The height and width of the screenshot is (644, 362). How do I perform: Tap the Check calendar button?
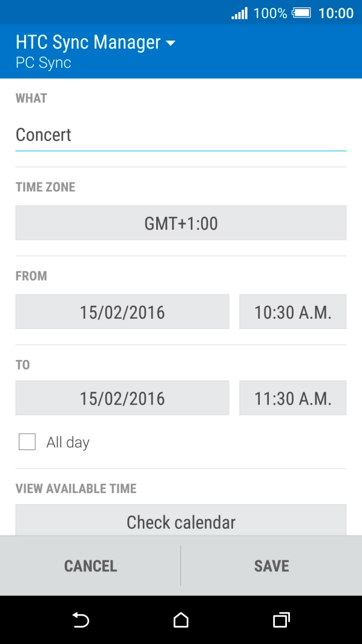(x=181, y=520)
